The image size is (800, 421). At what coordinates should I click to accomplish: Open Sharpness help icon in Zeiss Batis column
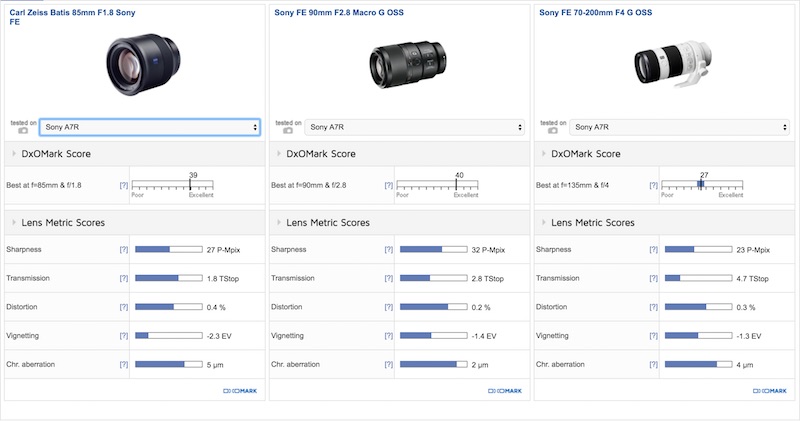123,250
